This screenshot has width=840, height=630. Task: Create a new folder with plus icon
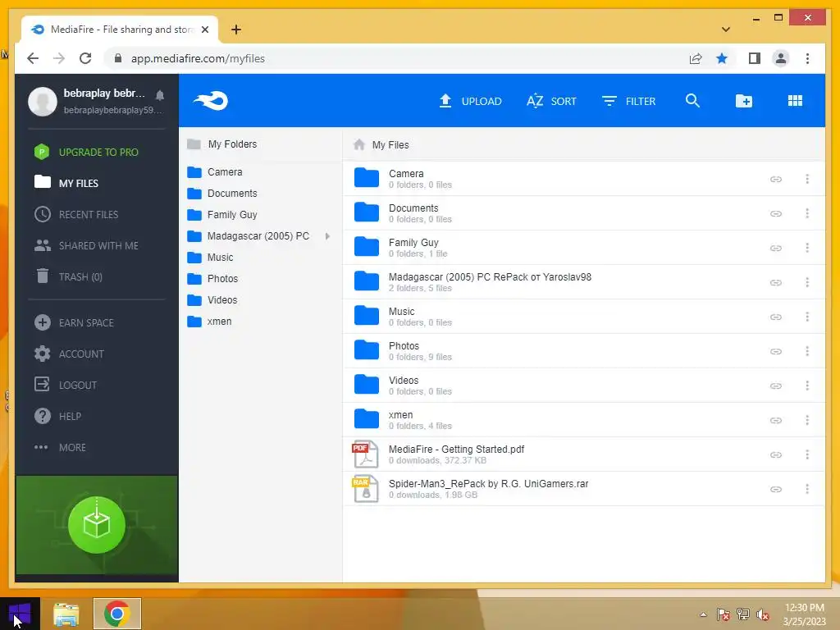click(743, 101)
